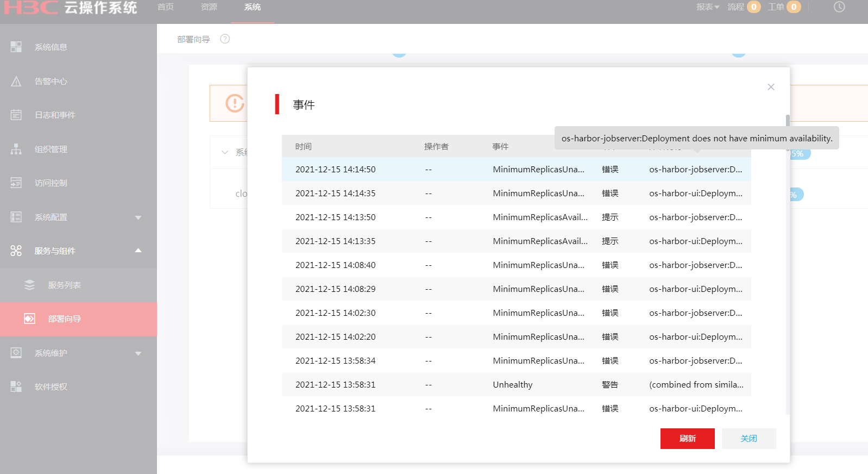Image resolution: width=868 pixels, height=474 pixels.
Task: Collapse the 服务与组件 sidebar menu arrow
Action: (x=138, y=251)
